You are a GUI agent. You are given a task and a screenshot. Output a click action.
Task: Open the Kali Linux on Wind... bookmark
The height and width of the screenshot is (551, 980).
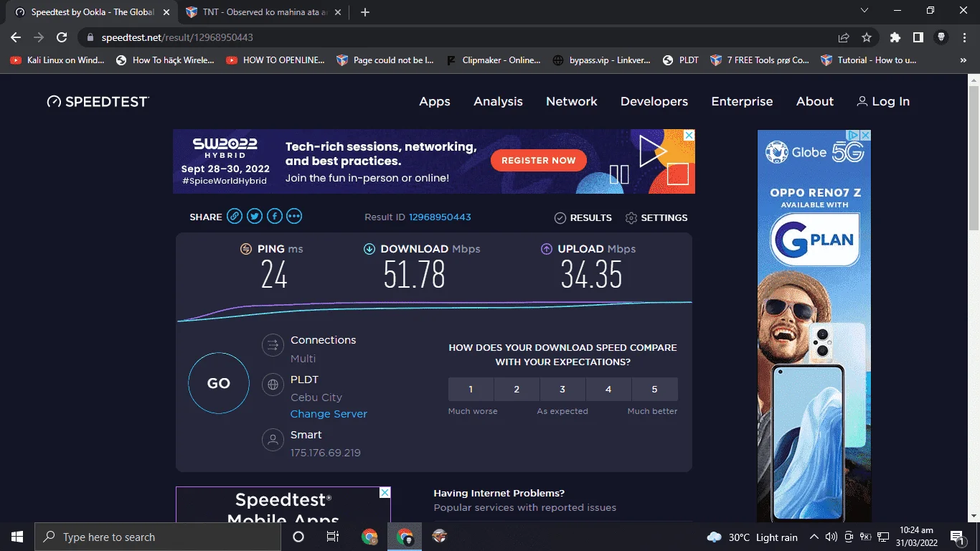57,60
